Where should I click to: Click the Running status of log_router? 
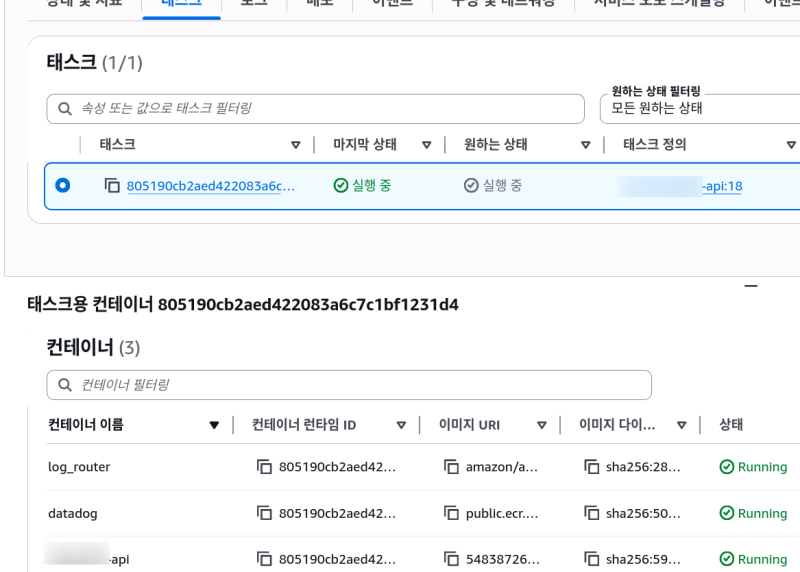point(753,467)
